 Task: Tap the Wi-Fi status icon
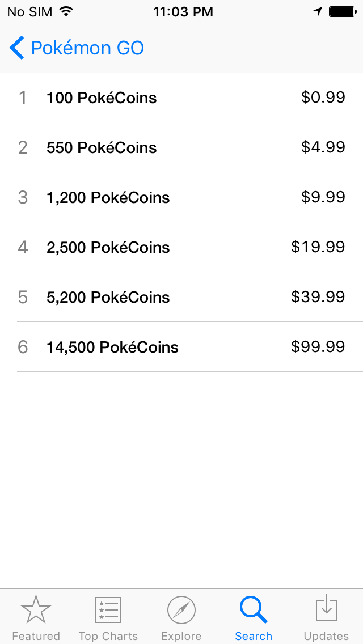pyautogui.click(x=66, y=11)
